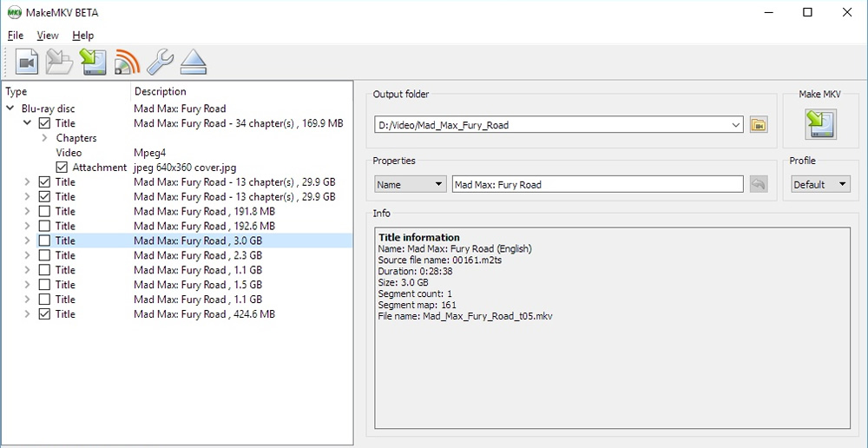868x448 pixels.
Task: Click 'Duration: 0:28:38' in Info panel
Action: click(413, 272)
